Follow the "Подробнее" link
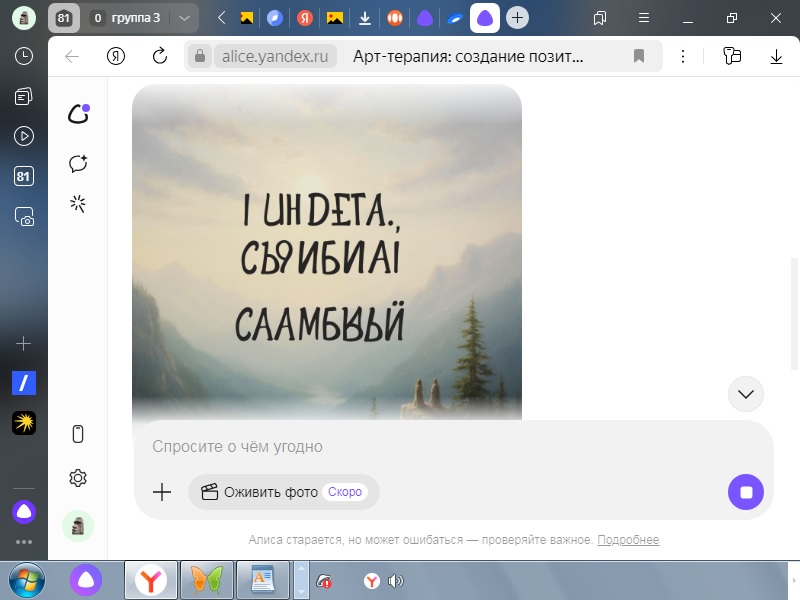 tap(628, 540)
